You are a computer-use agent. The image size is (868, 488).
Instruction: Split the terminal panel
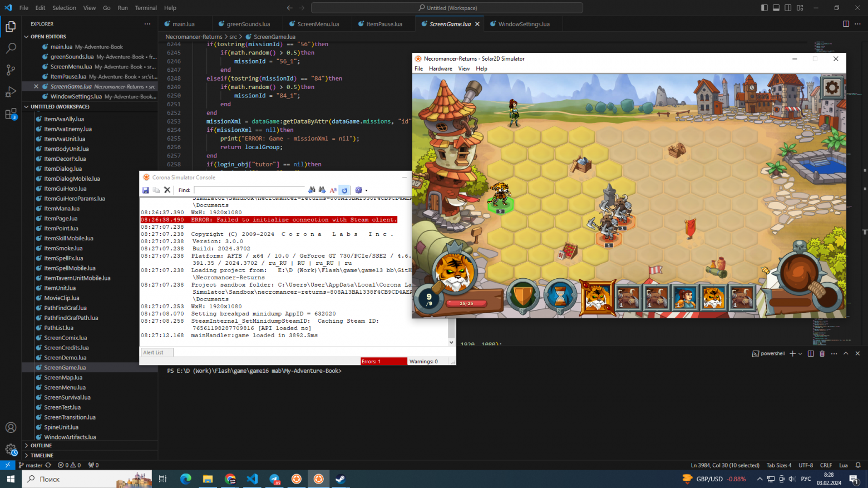click(x=811, y=353)
